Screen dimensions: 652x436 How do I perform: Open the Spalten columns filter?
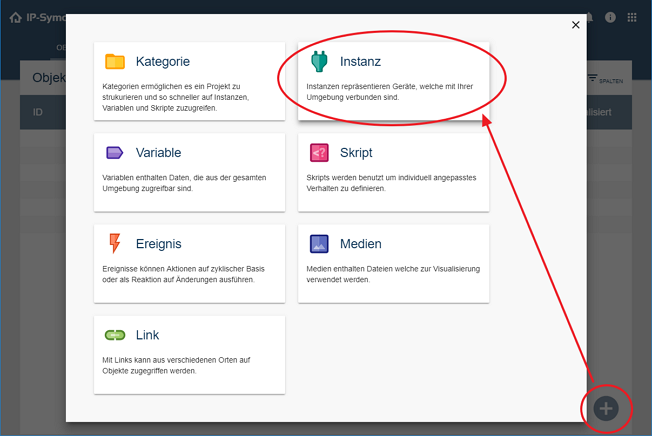(x=606, y=79)
